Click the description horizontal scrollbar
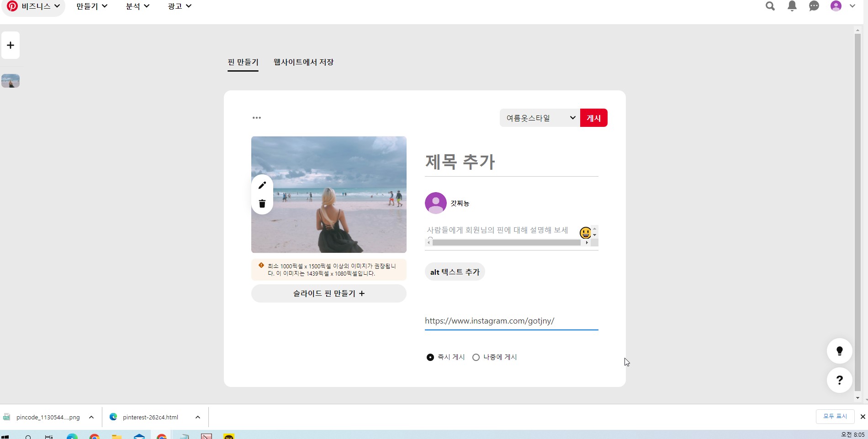Image resolution: width=868 pixels, height=439 pixels. tap(507, 243)
